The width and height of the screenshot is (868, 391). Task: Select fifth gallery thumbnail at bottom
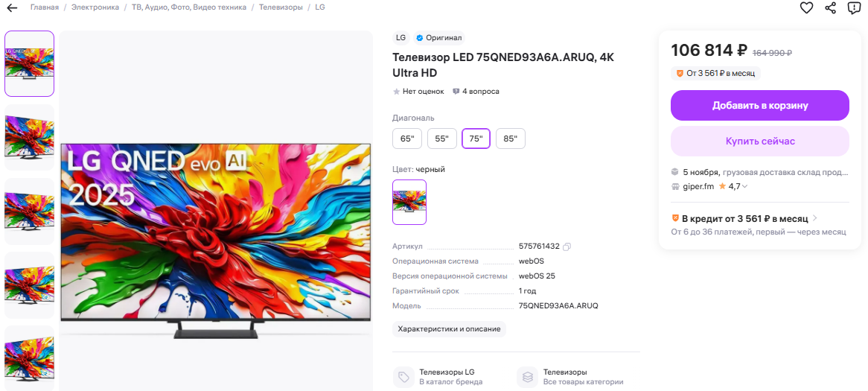(x=29, y=358)
